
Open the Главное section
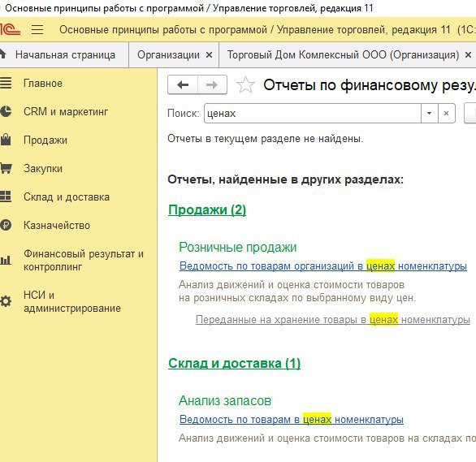[x=43, y=83]
